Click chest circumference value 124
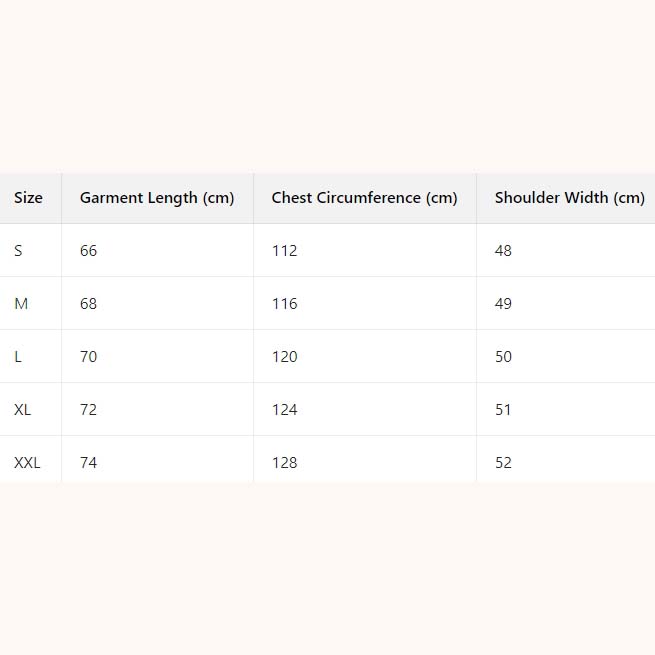 pos(285,410)
